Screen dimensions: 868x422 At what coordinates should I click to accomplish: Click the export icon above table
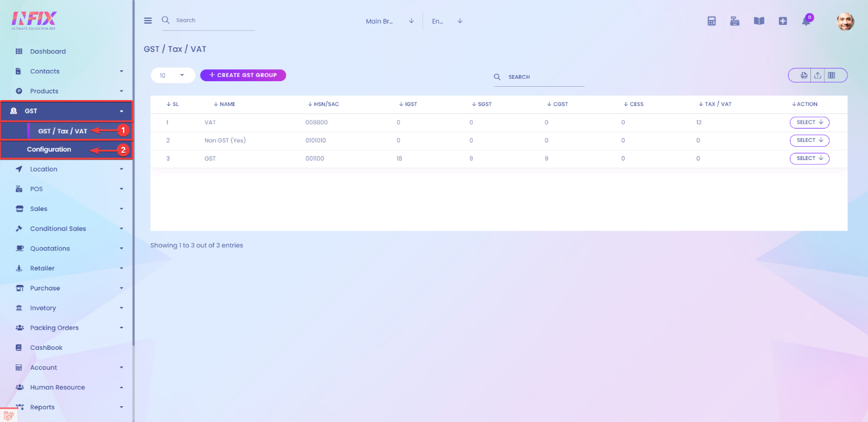(x=818, y=75)
